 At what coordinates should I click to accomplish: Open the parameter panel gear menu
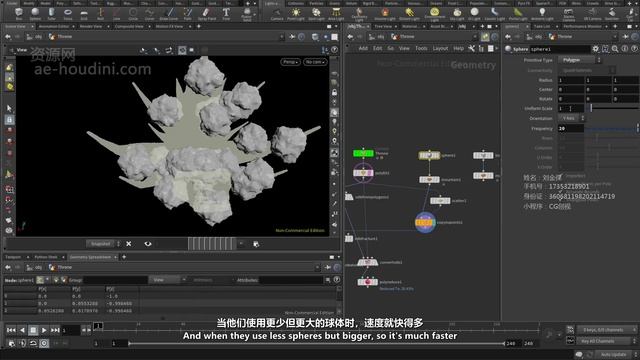coord(596,49)
